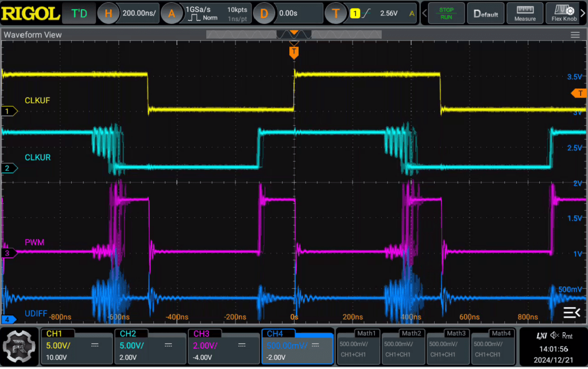Click the results list icon on the waveform
This screenshot has height=369, width=588.
pyautogui.click(x=572, y=312)
